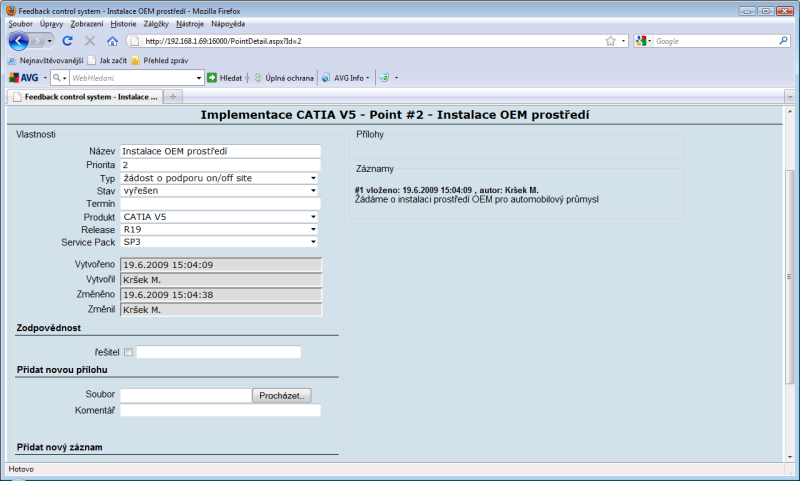
Task: Click the URL address field
Action: click(372, 41)
